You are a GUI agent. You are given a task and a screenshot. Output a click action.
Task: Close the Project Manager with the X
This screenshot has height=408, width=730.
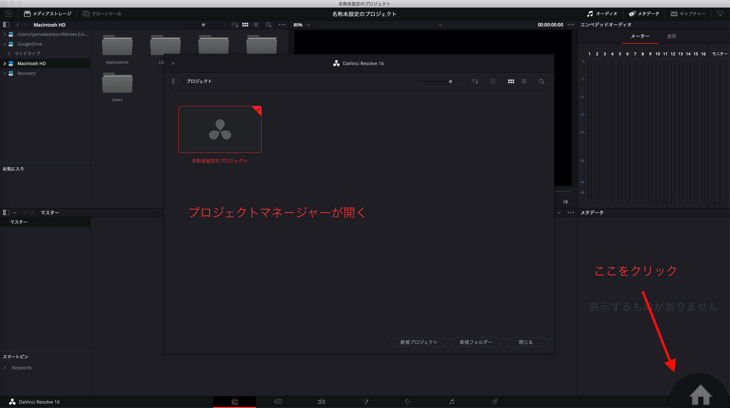173,63
